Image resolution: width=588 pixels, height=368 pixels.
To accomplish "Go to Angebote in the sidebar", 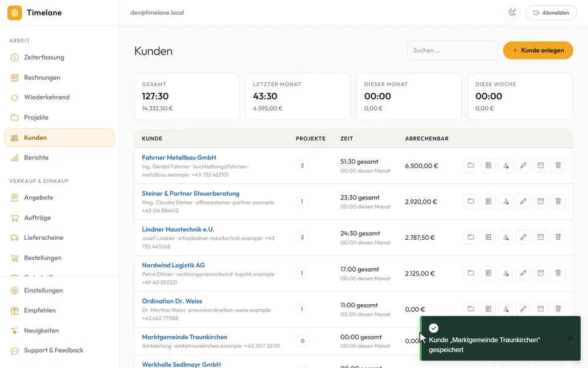I will click(59, 197).
